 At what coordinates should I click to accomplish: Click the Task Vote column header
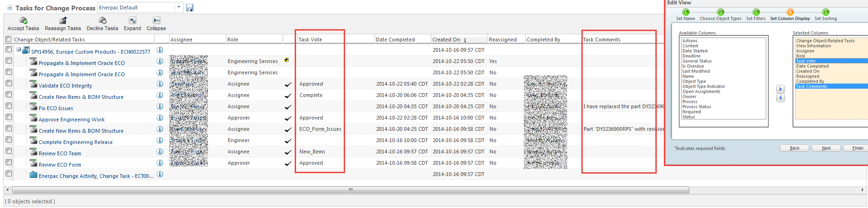(x=310, y=40)
